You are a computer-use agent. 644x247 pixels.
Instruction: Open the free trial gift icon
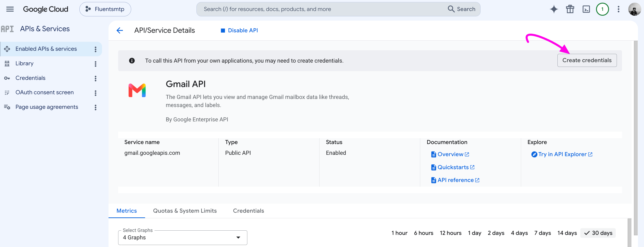pos(570,9)
